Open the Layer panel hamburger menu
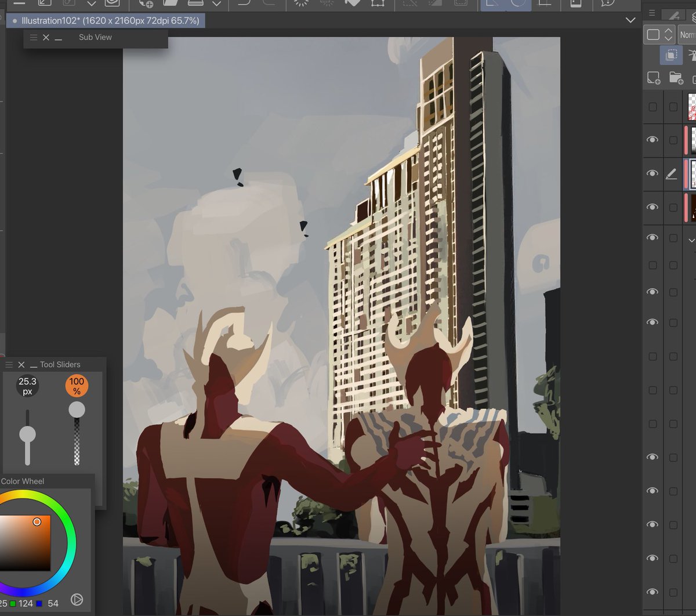This screenshot has width=696, height=616. 652,13
